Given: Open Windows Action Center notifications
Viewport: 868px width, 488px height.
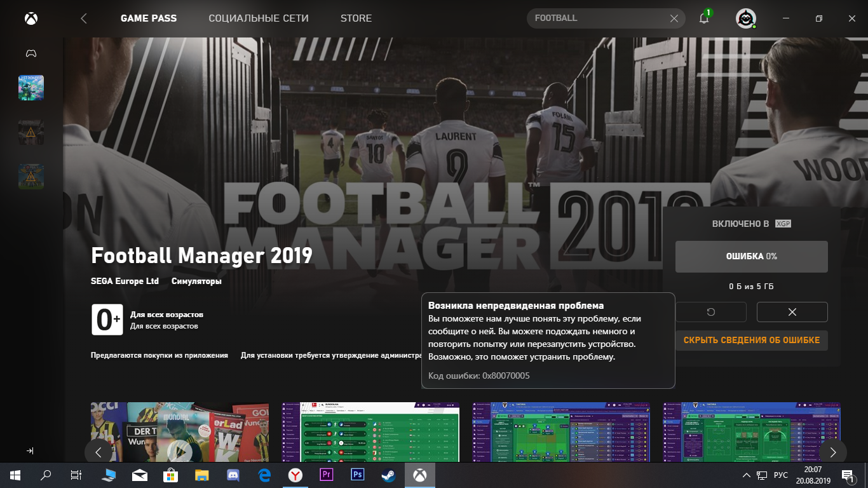Looking at the screenshot, I should tap(848, 475).
